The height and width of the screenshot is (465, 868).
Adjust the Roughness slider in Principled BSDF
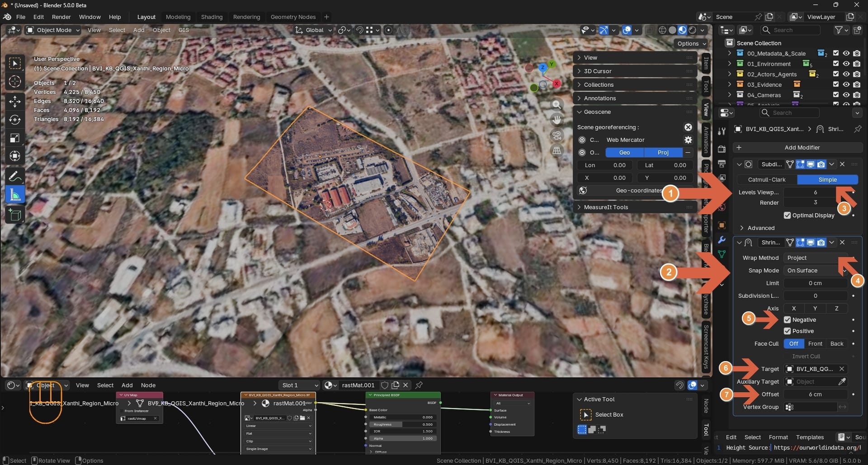[402, 424]
